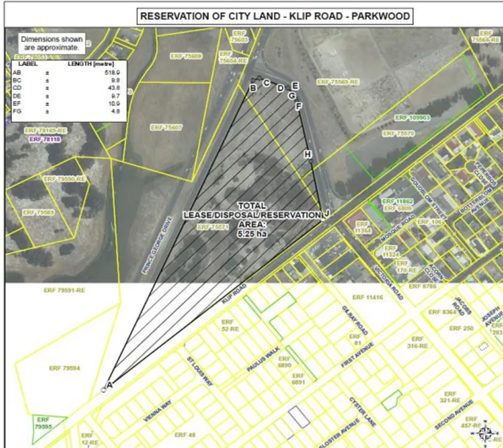Click the ERF 75569-RE parcel label
This screenshot has width=503, height=448.
(x=338, y=82)
